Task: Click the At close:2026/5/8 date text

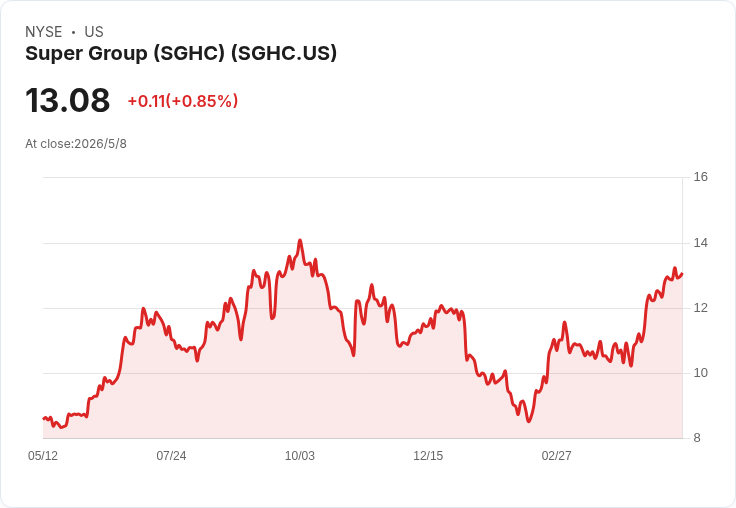Action: click(x=76, y=144)
